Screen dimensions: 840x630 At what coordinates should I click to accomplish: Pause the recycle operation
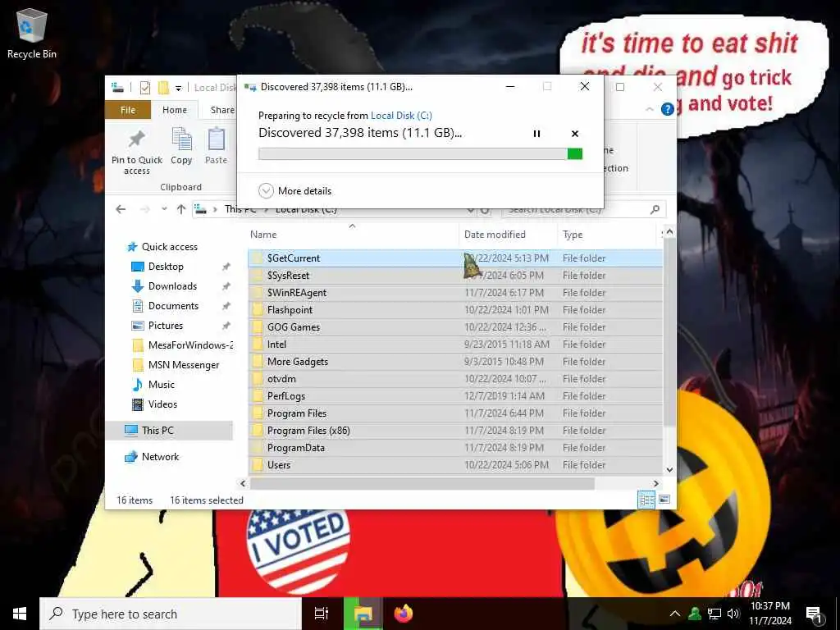[x=536, y=134]
